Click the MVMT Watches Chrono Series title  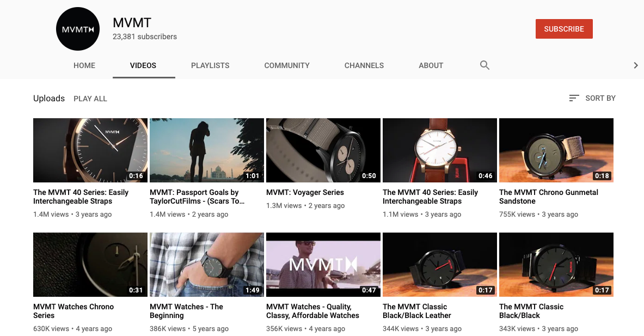73,311
